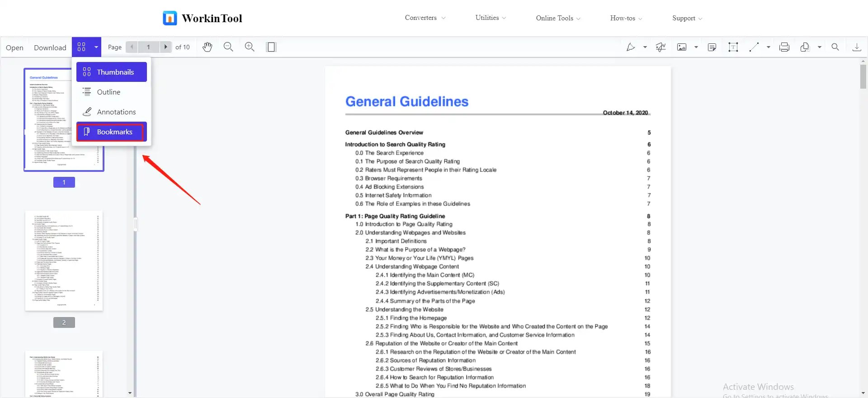
Task: Select Bookmarks in the sidebar menu
Action: 112,132
